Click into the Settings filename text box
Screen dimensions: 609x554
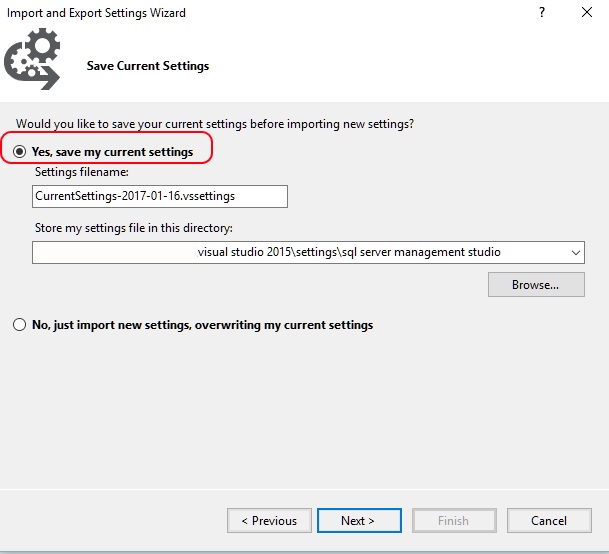coord(160,196)
